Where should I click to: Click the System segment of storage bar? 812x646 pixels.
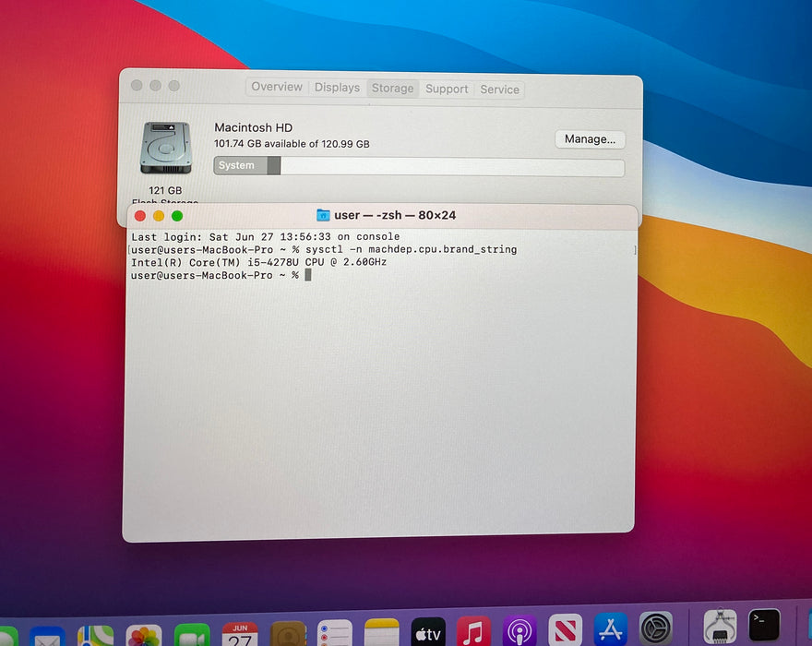(242, 165)
